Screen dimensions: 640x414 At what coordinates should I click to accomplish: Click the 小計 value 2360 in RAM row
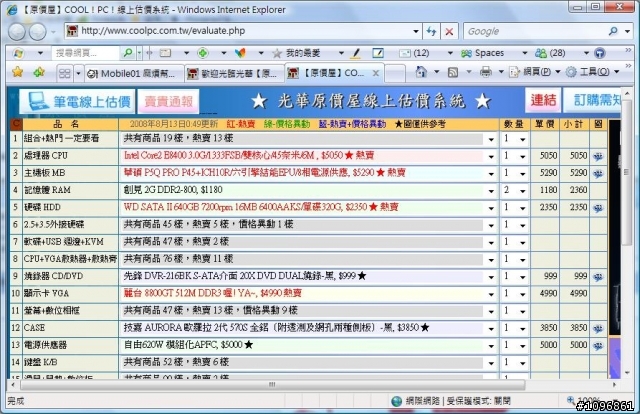click(x=578, y=190)
